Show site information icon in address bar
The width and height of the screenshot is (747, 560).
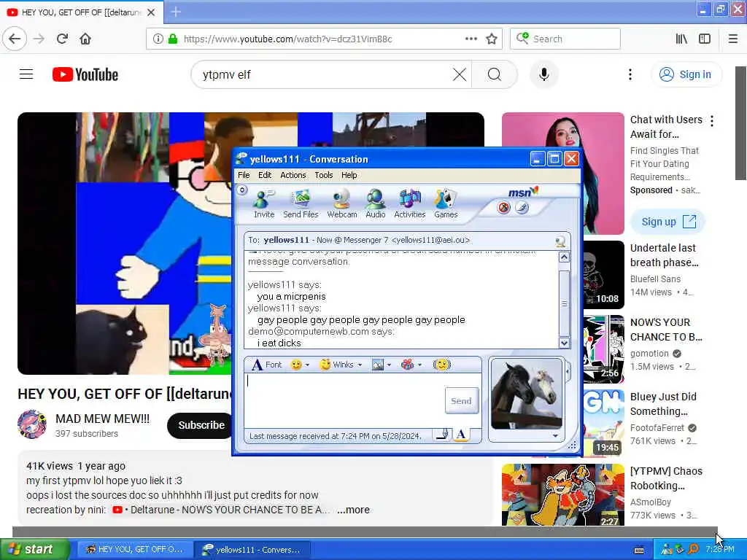pyautogui.click(x=158, y=39)
